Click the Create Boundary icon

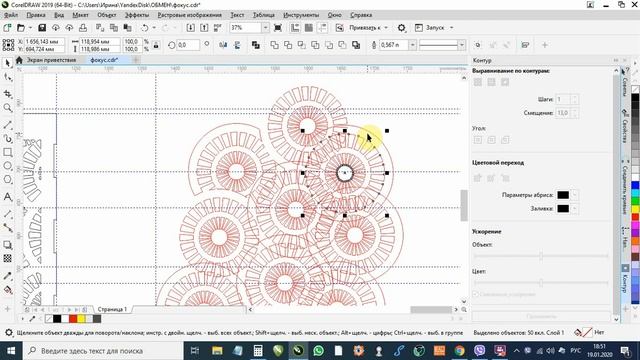[356, 45]
